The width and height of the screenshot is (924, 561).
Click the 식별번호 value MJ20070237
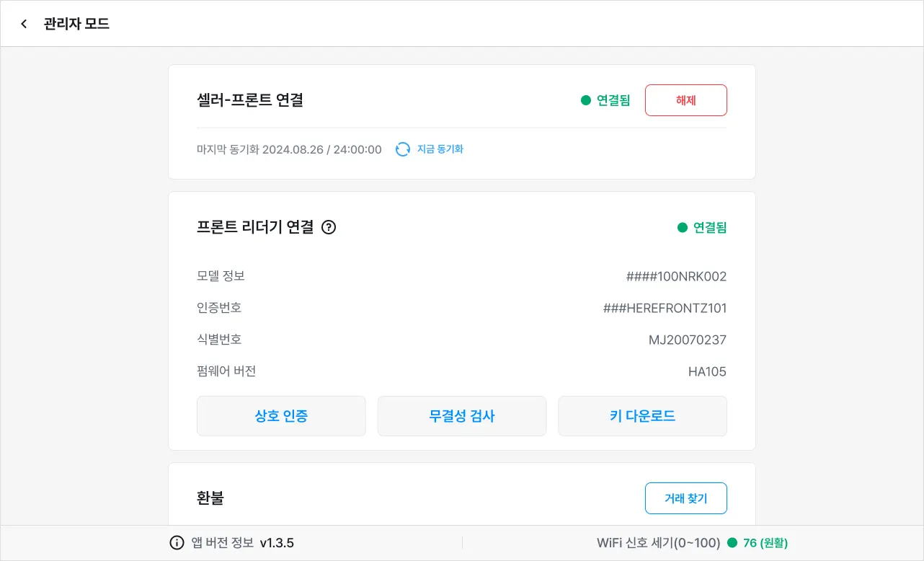[688, 340]
